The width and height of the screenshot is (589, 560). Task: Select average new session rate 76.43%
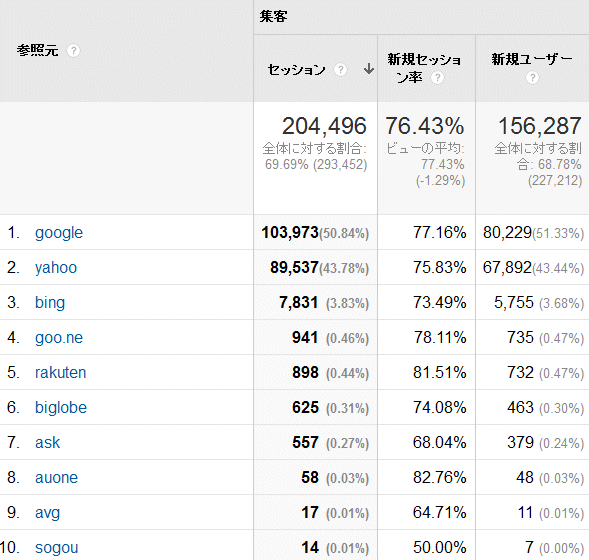click(x=425, y=126)
